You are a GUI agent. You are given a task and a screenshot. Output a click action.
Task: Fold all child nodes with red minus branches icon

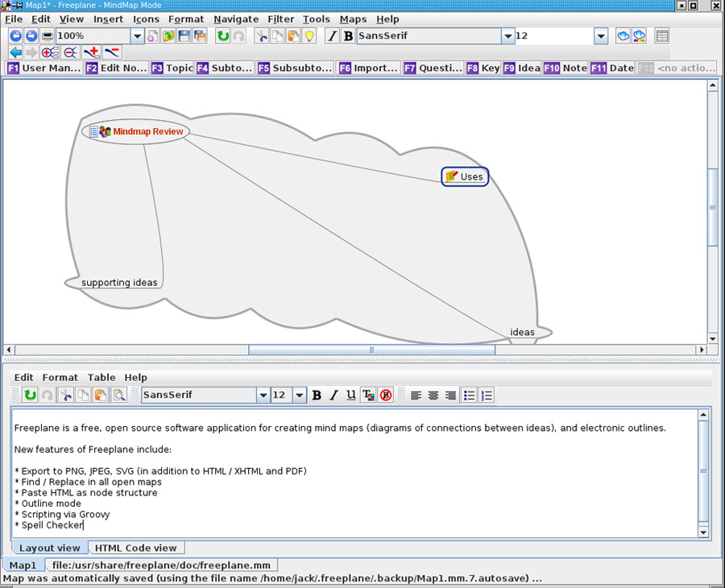pos(70,52)
